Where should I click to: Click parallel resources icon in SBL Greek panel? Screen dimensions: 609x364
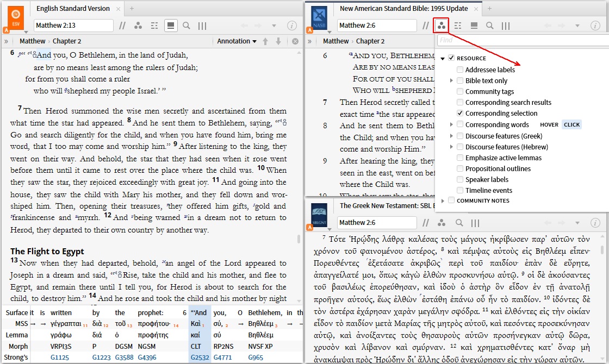pos(426,223)
